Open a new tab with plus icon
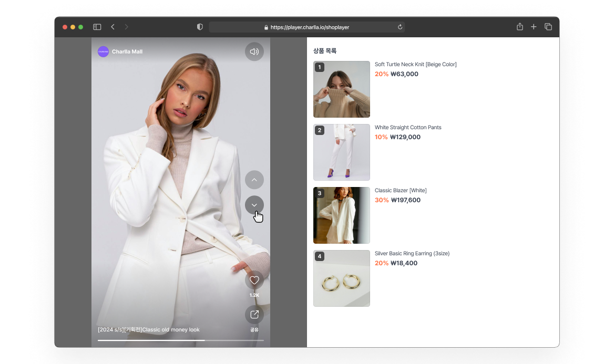The height and width of the screenshot is (364, 614). (x=534, y=27)
